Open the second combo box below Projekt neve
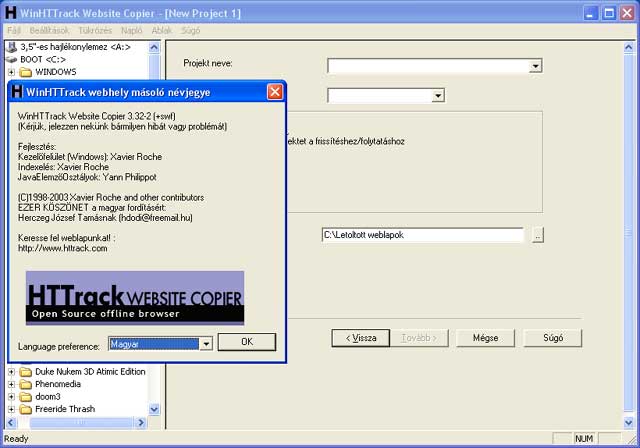640x448 pixels. click(x=438, y=95)
